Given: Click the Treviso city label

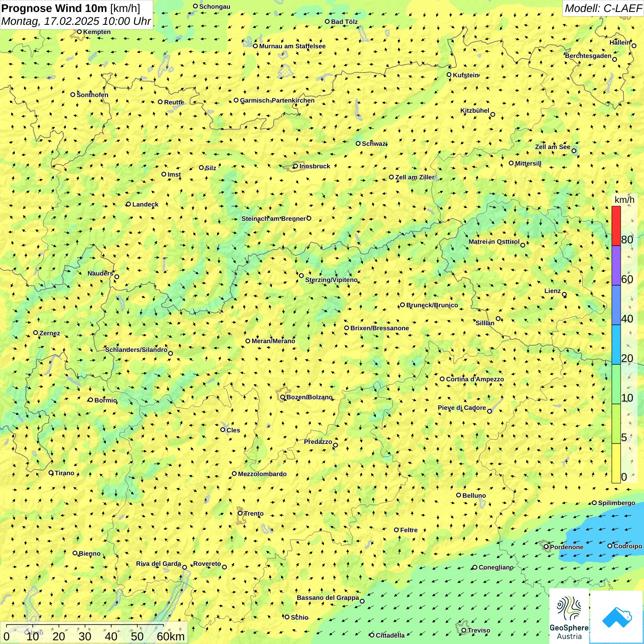Looking at the screenshot, I should pyautogui.click(x=479, y=630).
